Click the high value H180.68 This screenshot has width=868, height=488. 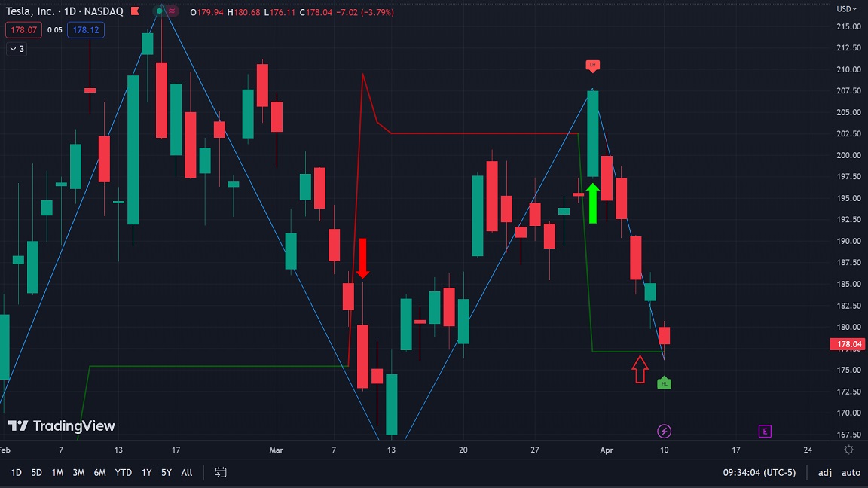coord(243,12)
